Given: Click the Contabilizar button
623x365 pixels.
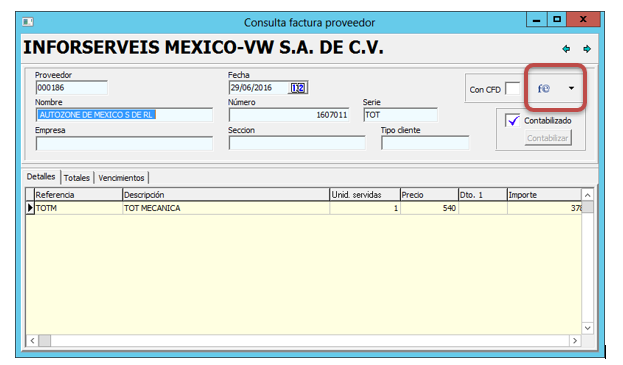Looking at the screenshot, I should pyautogui.click(x=548, y=138).
